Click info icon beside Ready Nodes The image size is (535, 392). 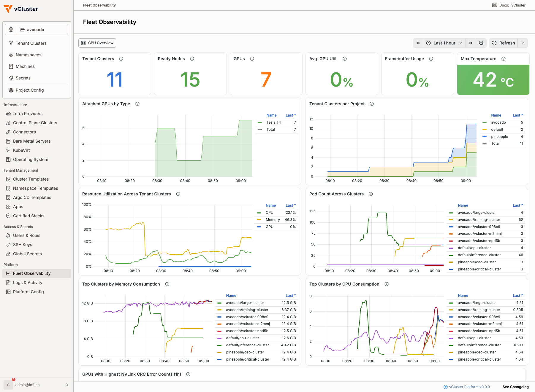(192, 59)
